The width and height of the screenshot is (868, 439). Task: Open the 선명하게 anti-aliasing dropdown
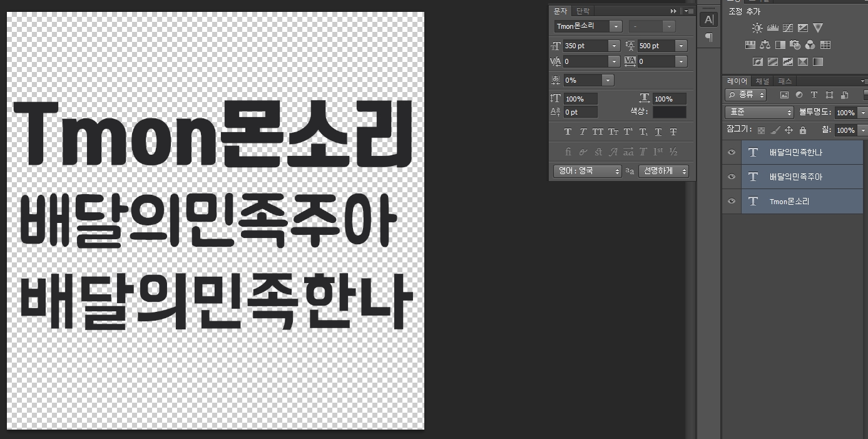(663, 171)
